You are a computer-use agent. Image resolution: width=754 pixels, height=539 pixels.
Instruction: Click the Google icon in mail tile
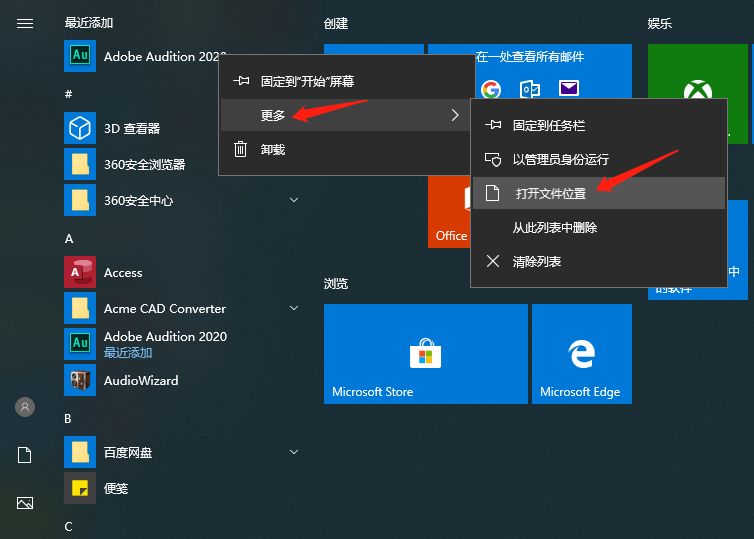[491, 89]
